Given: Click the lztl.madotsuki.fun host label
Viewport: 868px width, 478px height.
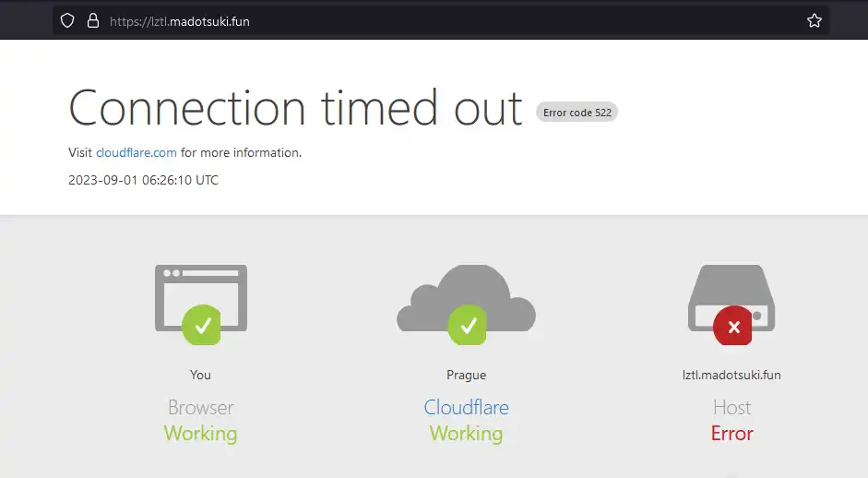Looking at the screenshot, I should coord(731,375).
